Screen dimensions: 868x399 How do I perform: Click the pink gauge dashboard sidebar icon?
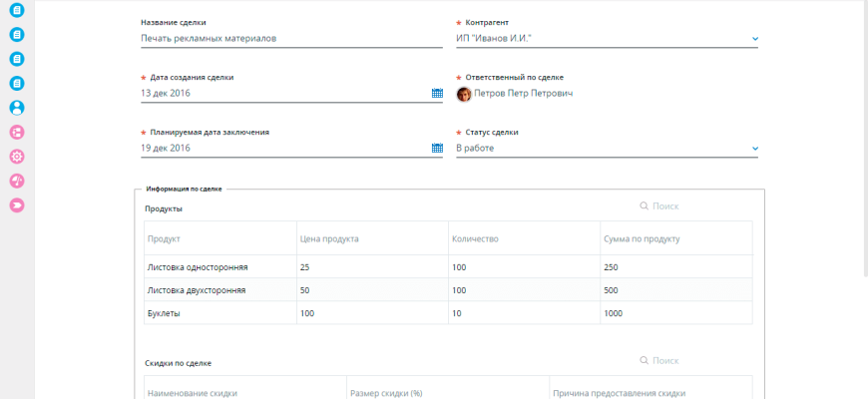click(x=17, y=181)
